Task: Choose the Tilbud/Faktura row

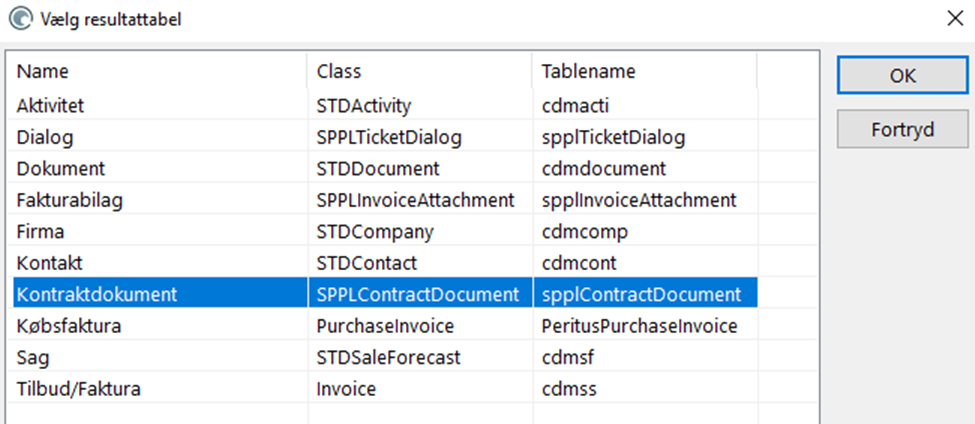Action: point(385,389)
